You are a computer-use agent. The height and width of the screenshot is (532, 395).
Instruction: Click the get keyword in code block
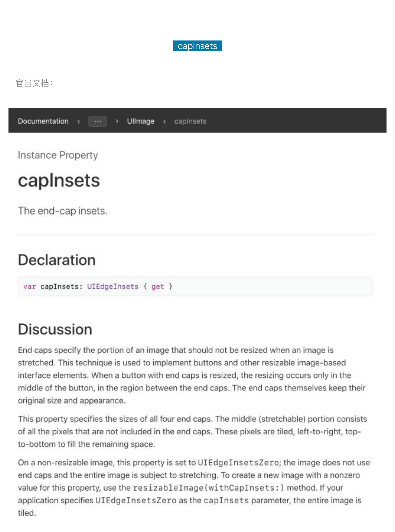(157, 286)
